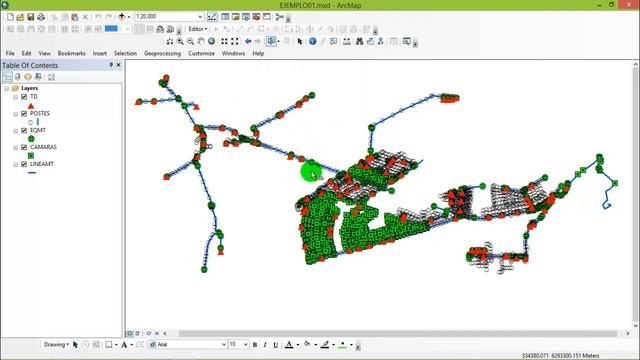
Task: Click Fixed Zoom Out arrows icon
Action: 235,41
